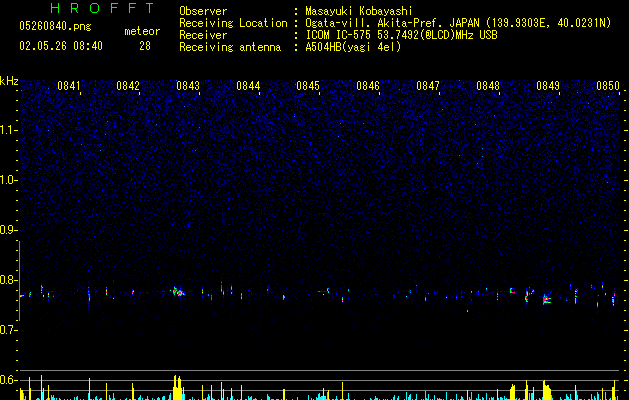629x400 pixels.
Task: Click the 0.7 kHz axis label
Action: tap(8, 330)
